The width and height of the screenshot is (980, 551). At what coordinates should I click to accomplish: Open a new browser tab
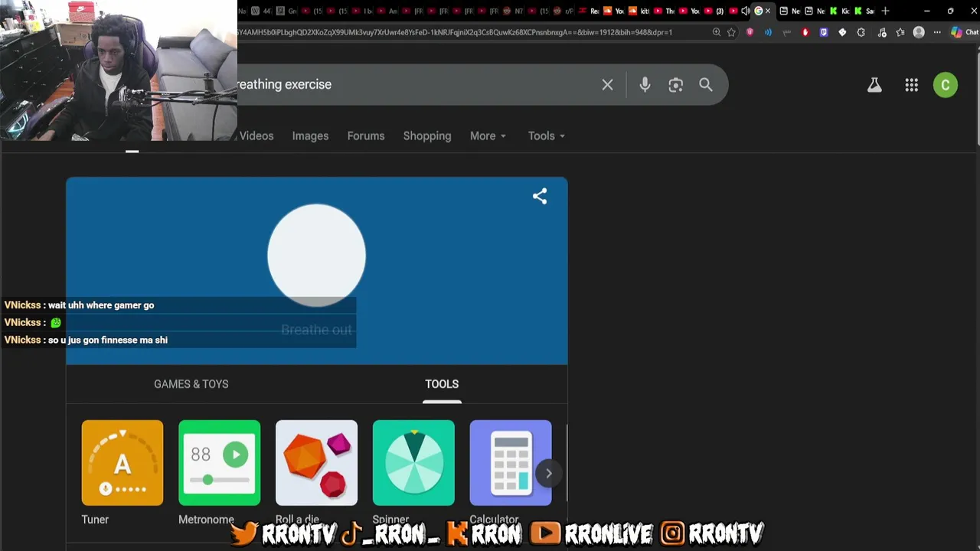point(885,11)
